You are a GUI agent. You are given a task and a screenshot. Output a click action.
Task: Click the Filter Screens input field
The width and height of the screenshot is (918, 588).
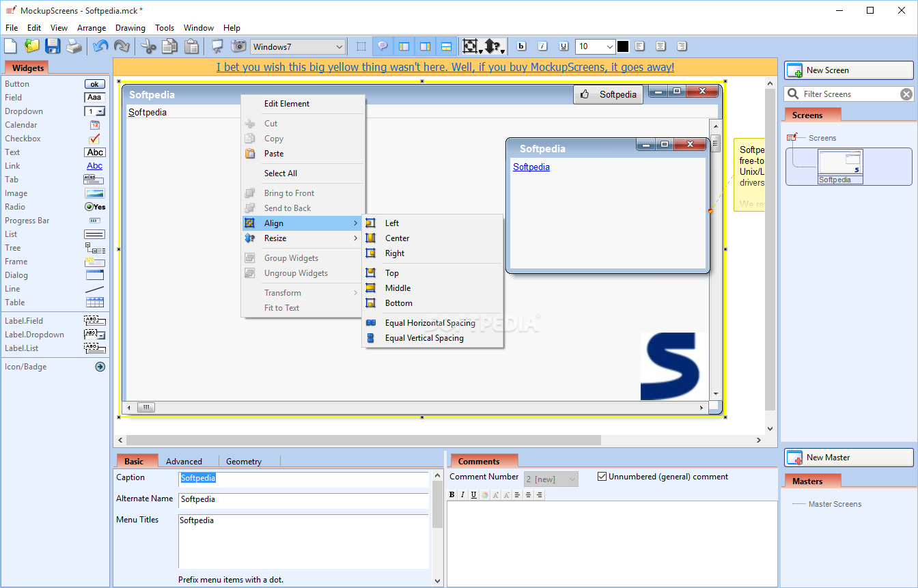pos(850,94)
